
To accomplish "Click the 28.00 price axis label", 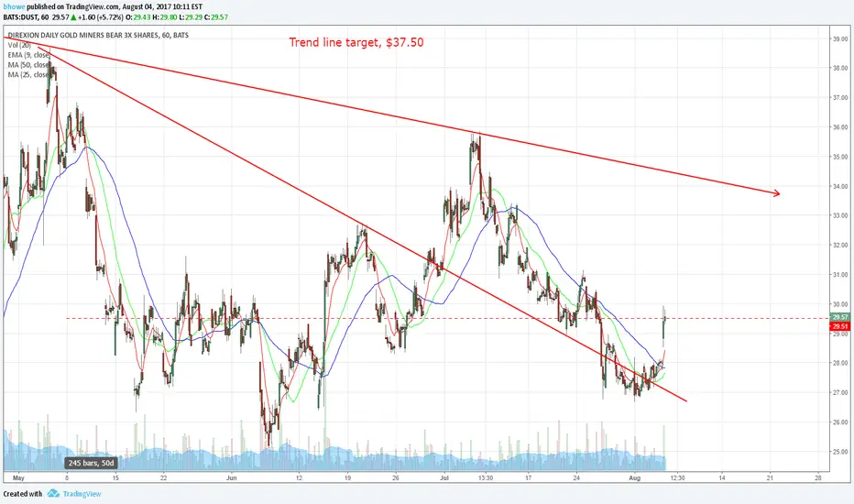I will point(840,363).
